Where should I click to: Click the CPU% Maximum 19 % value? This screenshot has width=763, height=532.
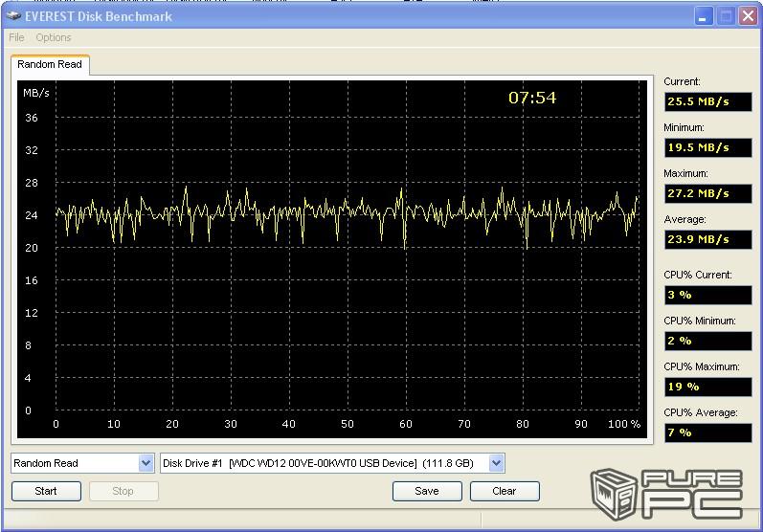tap(708, 387)
